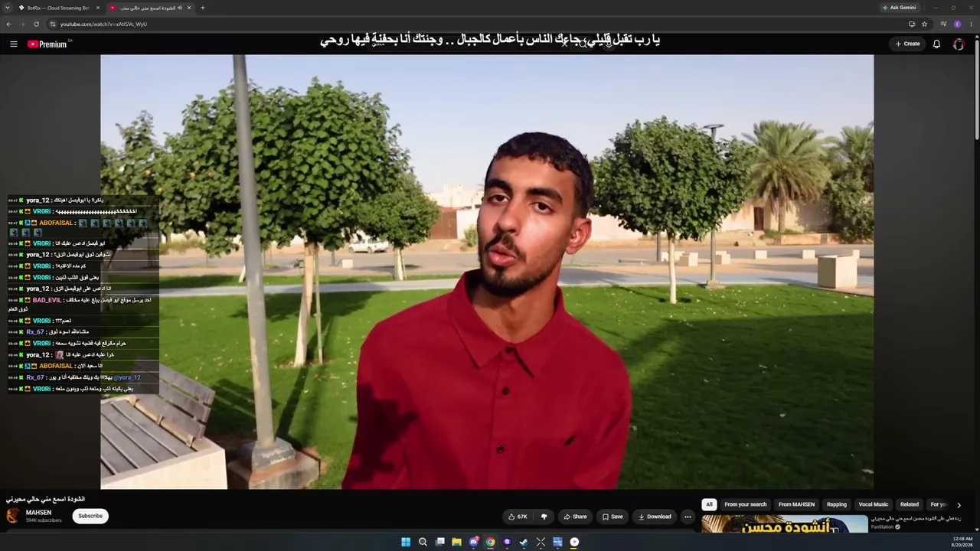View site information for youtube.com

53,24
